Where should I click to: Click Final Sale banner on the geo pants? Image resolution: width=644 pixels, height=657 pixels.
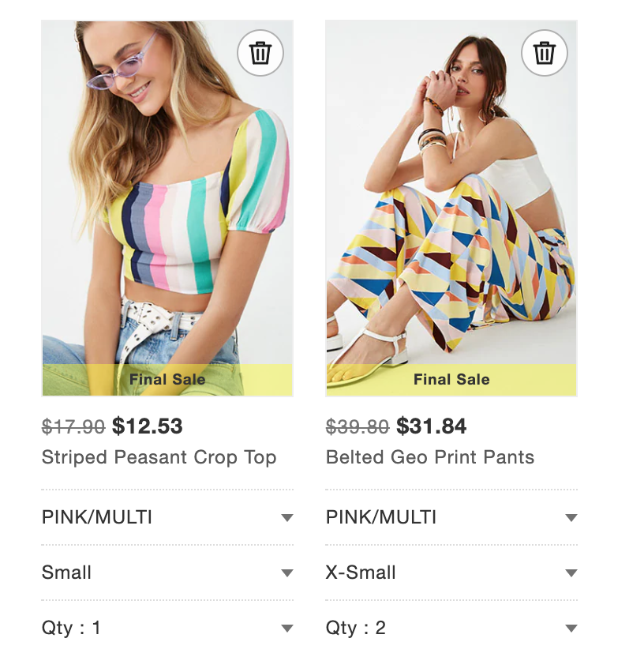(451, 380)
